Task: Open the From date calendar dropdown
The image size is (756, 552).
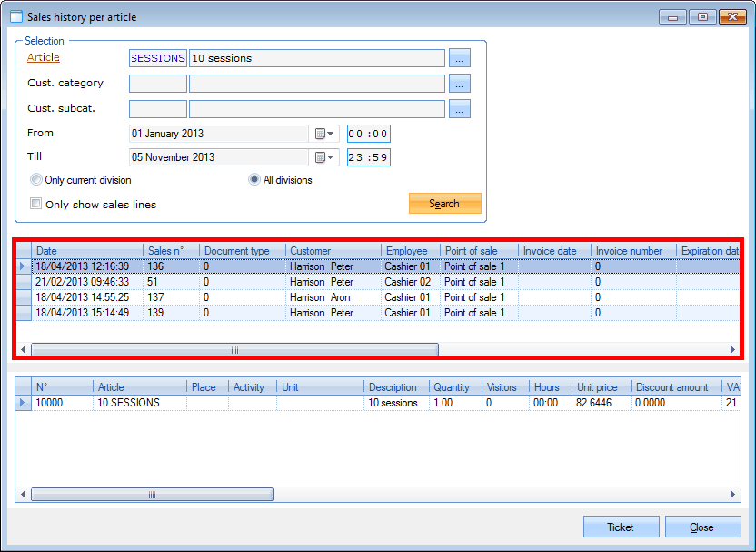Action: point(324,134)
